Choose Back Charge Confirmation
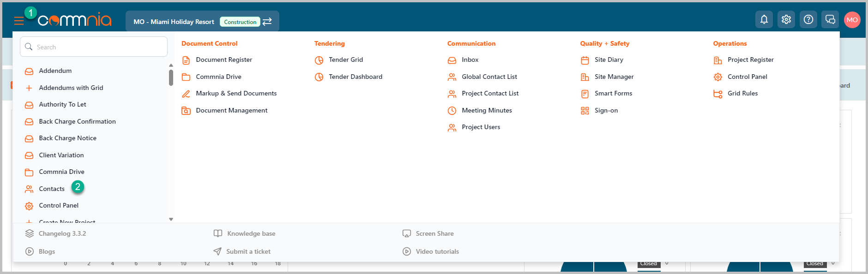This screenshot has width=868, height=274. click(x=77, y=121)
